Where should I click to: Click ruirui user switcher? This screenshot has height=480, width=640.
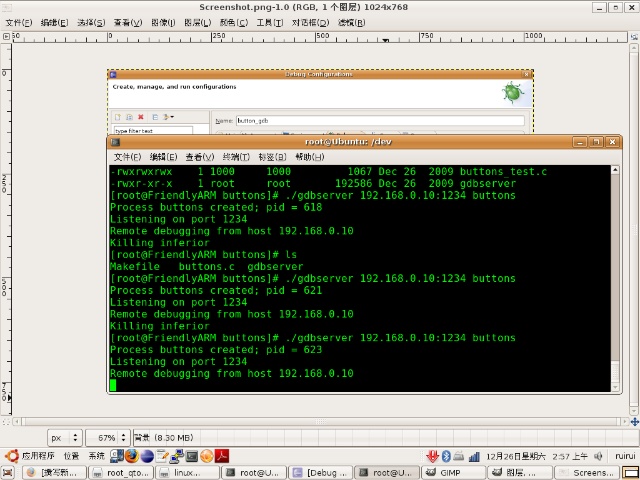(625, 456)
